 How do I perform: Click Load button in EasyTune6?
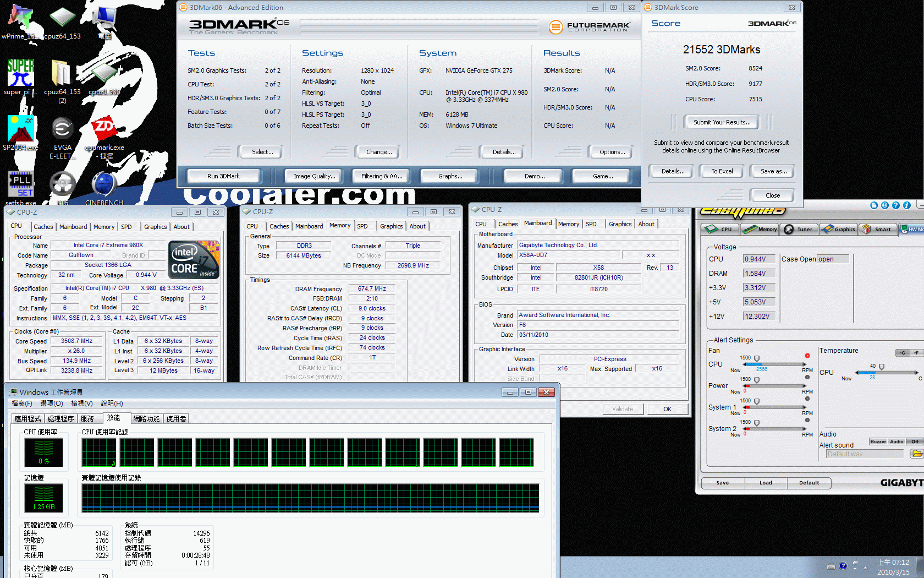(766, 483)
